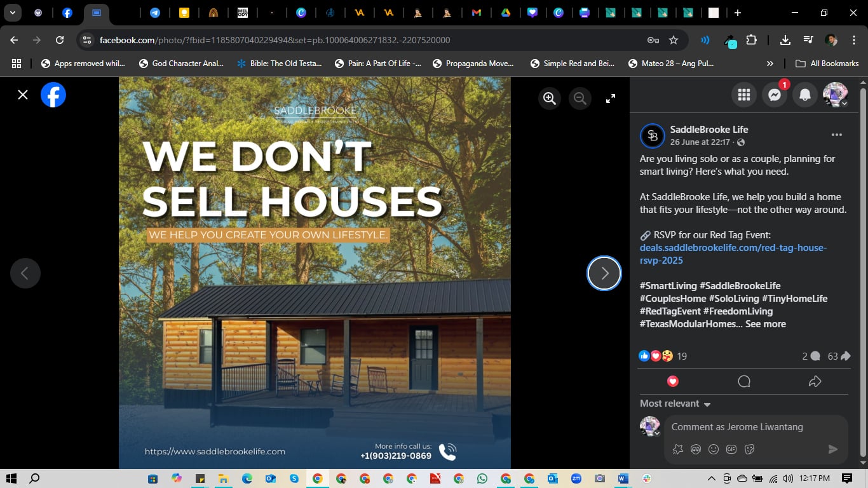The image size is (868, 488).
Task: Click the #CouplesHome hashtag
Action: [x=673, y=299]
